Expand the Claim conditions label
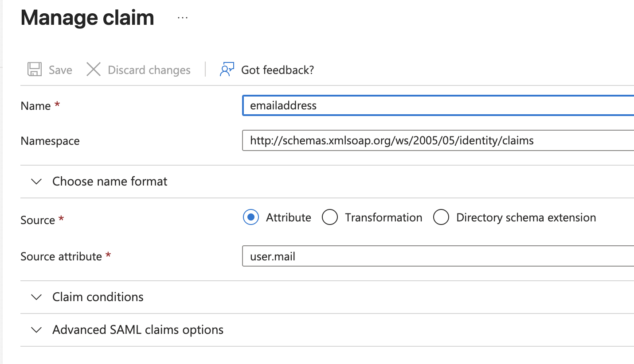634x364 pixels. (98, 297)
